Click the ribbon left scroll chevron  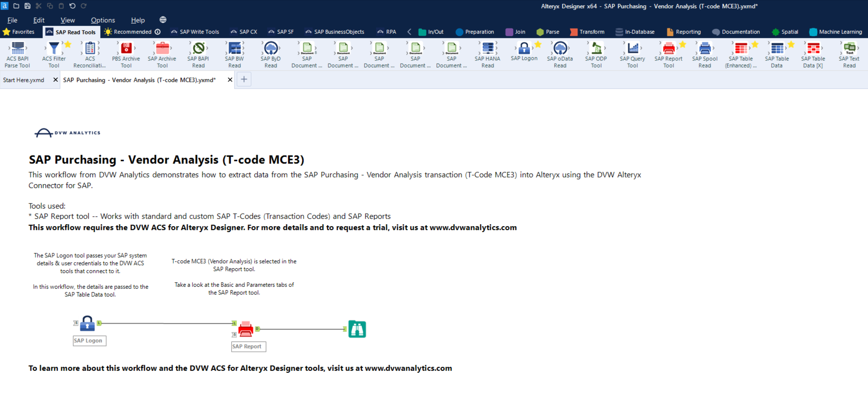pos(409,32)
